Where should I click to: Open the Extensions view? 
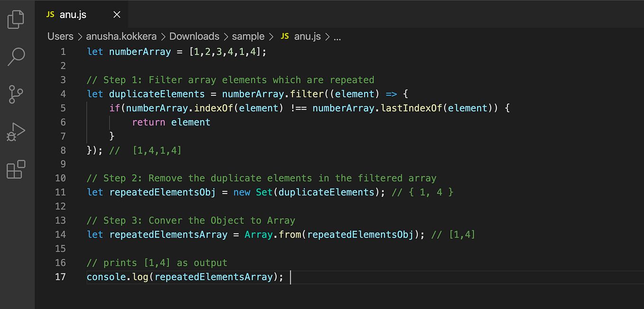tap(17, 169)
